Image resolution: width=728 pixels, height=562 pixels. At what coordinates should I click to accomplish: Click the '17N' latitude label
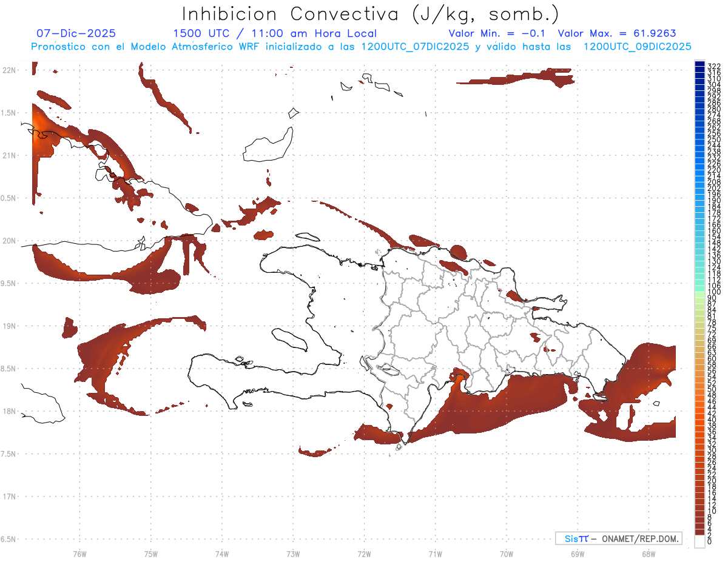pos(9,497)
